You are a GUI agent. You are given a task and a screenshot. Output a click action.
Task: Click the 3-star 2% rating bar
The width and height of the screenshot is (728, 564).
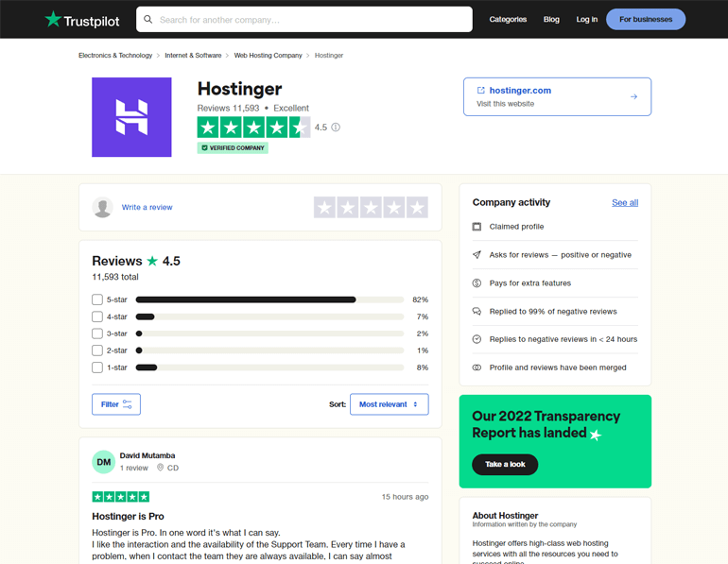(x=269, y=333)
